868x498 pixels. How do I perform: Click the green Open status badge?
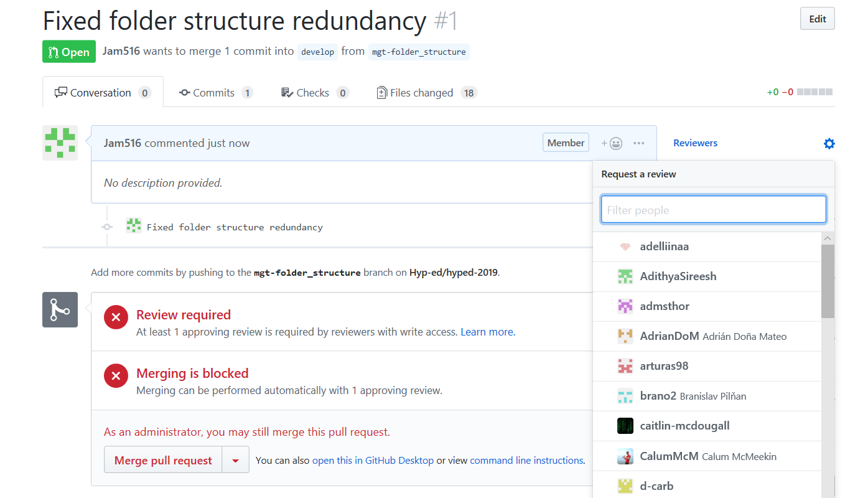[69, 52]
